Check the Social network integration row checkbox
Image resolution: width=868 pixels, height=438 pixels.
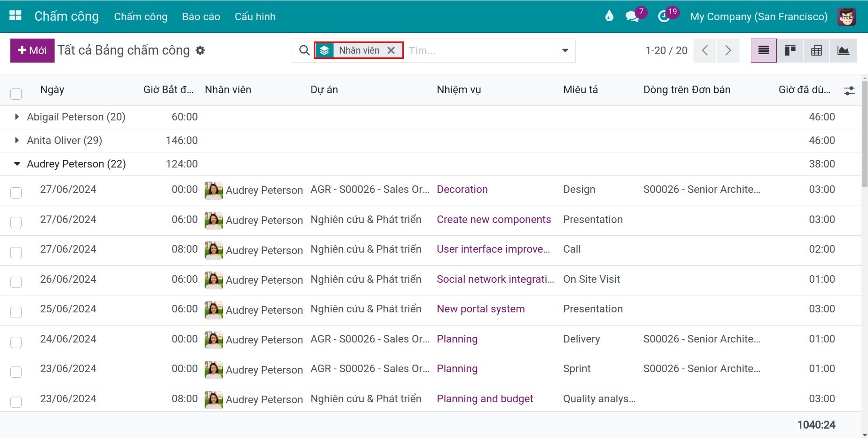click(16, 282)
